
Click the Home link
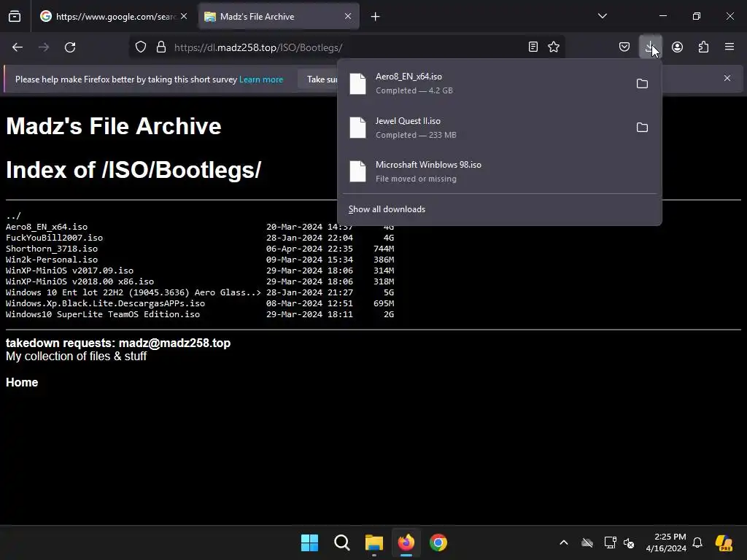(22, 382)
